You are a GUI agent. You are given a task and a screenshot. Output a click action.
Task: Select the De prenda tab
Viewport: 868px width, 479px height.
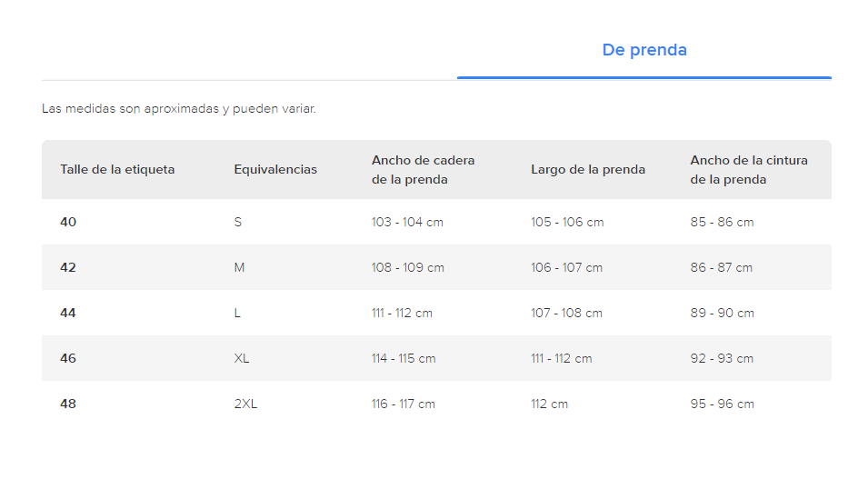pos(644,50)
